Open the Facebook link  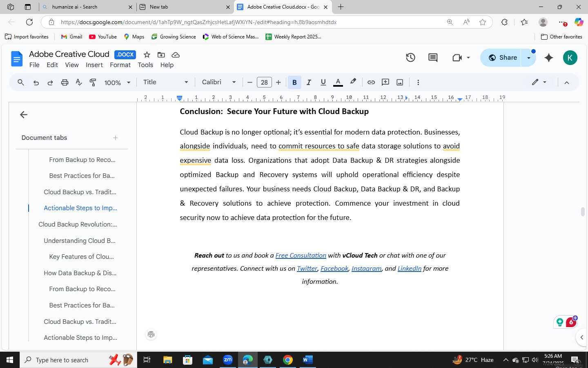[334, 269]
